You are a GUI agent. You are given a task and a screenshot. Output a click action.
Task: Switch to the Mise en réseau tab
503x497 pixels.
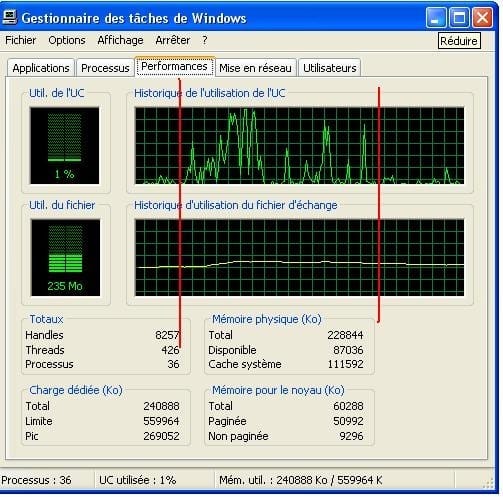[x=255, y=68]
